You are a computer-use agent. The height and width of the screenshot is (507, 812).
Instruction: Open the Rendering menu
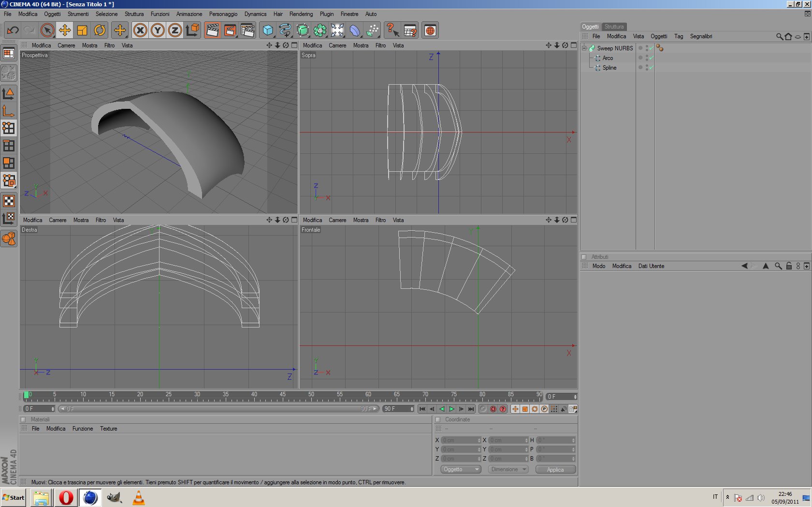coord(301,14)
